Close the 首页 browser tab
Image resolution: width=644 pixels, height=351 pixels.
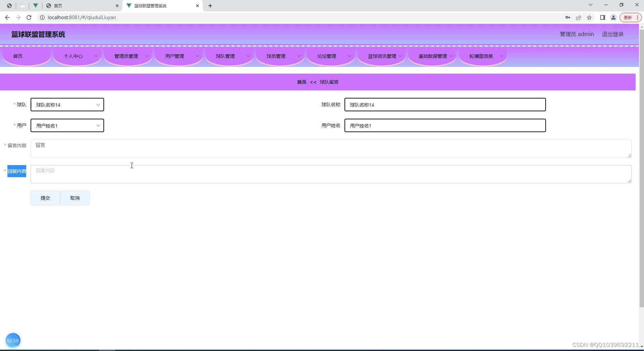117,6
